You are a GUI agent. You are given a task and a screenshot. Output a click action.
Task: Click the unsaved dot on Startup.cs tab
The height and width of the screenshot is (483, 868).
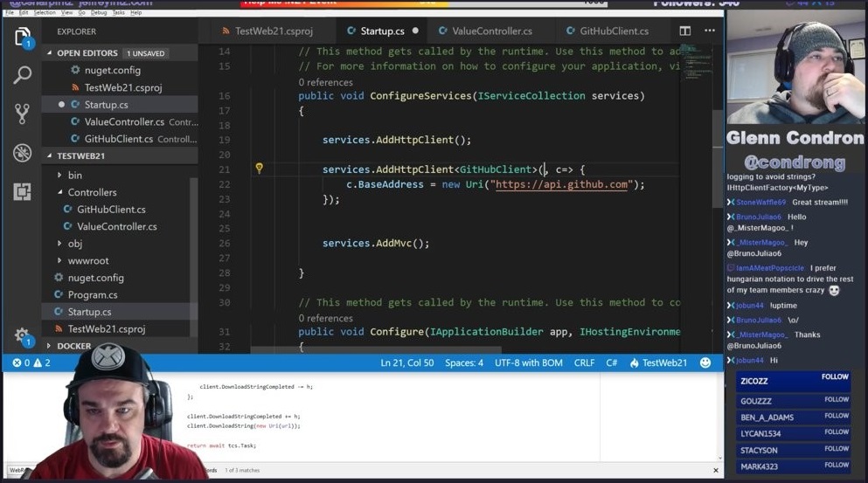[x=415, y=31]
